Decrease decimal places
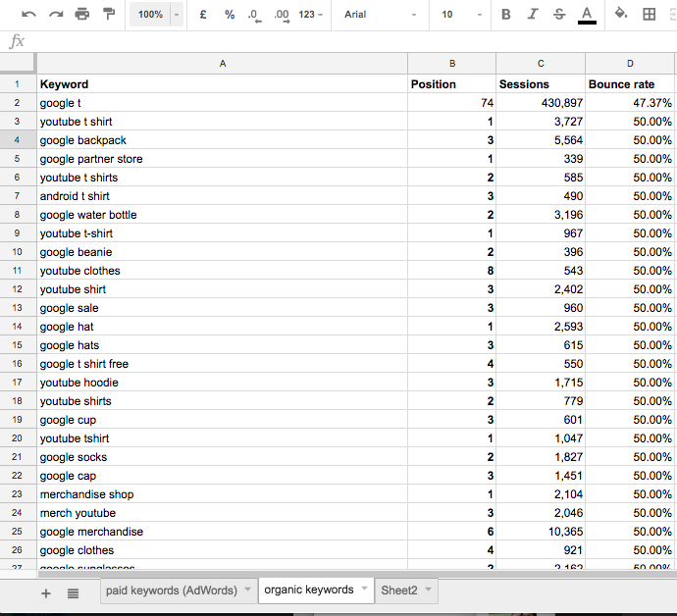677x616 pixels. pyautogui.click(x=255, y=15)
